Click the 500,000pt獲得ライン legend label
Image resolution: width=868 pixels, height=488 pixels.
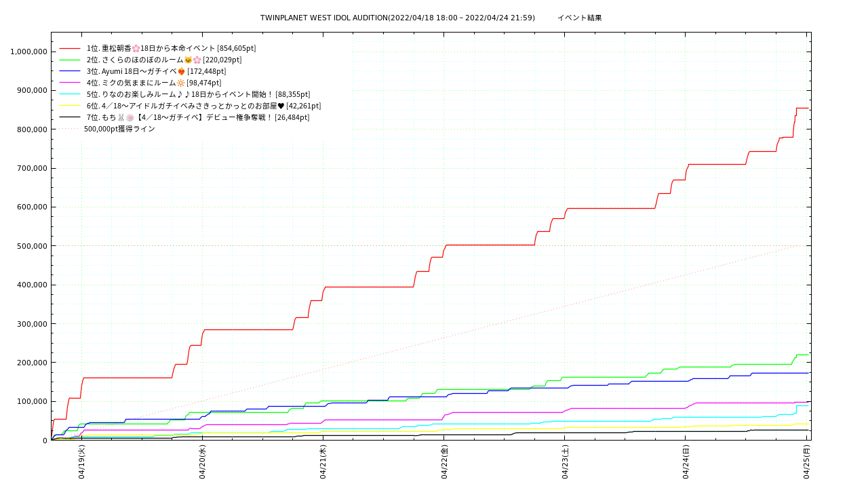(x=119, y=129)
